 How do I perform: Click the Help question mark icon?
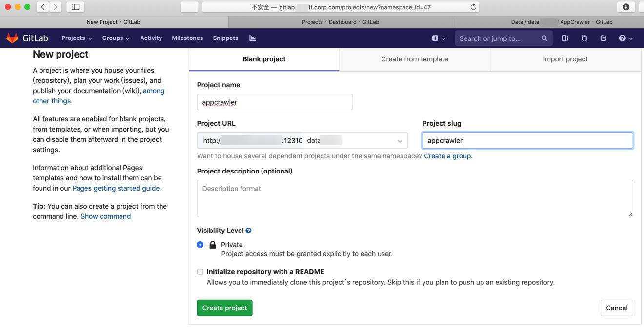click(622, 38)
